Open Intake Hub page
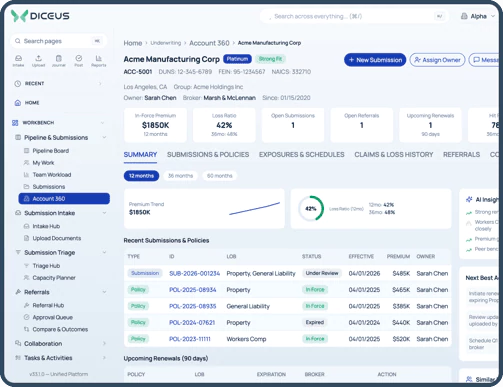This screenshot has width=503, height=387. 46,226
